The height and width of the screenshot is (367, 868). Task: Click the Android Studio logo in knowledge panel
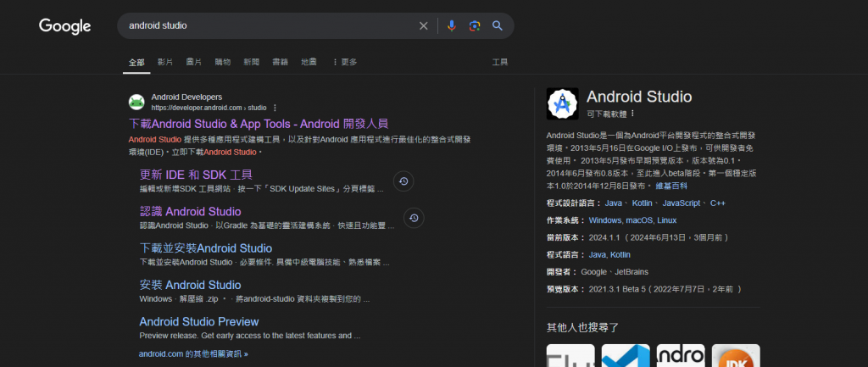coord(563,103)
